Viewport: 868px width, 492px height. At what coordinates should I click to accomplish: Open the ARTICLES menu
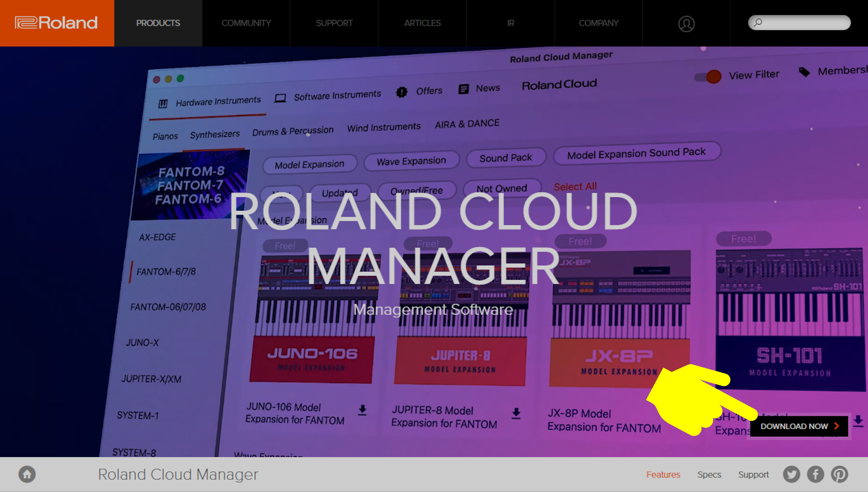[x=422, y=23]
